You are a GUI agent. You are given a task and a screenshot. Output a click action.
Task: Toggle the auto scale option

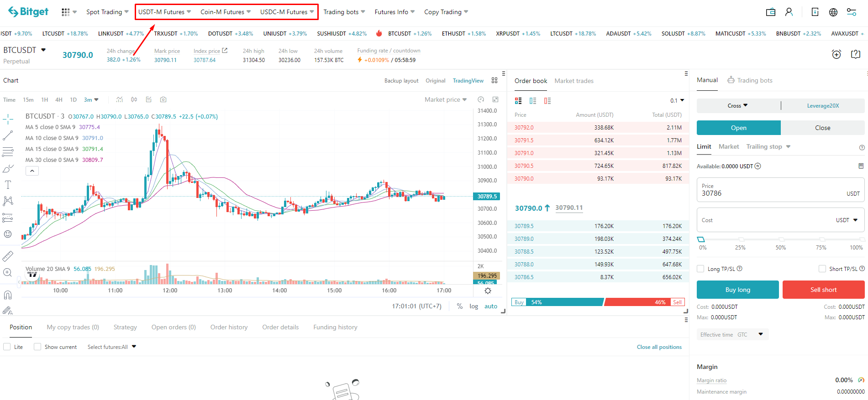491,306
